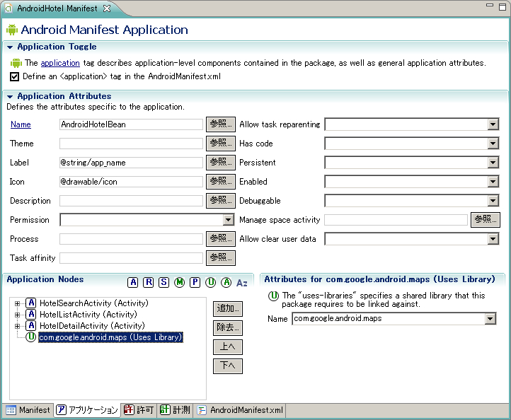
Task: Toggle the Provider (P) node filter icon
Action: click(x=195, y=282)
